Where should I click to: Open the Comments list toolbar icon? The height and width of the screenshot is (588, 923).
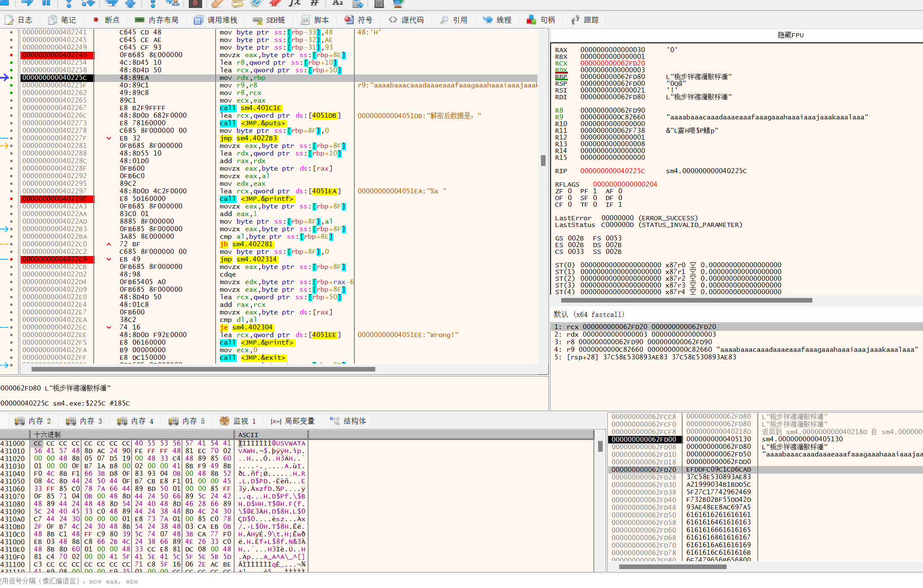[237, 3]
